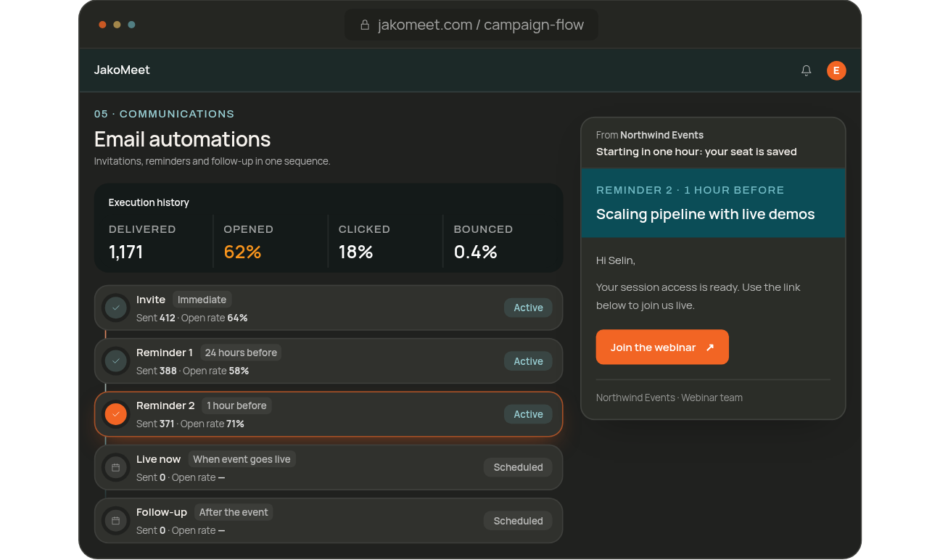Click the Opened value 62%
The width and height of the screenshot is (940, 560).
[242, 252]
